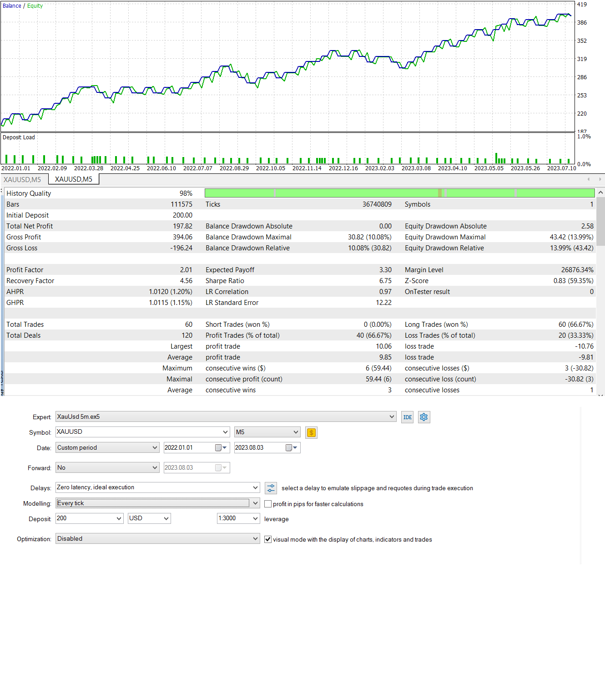Click report scrollbar up arrow
The height and width of the screenshot is (700, 605).
[600, 193]
